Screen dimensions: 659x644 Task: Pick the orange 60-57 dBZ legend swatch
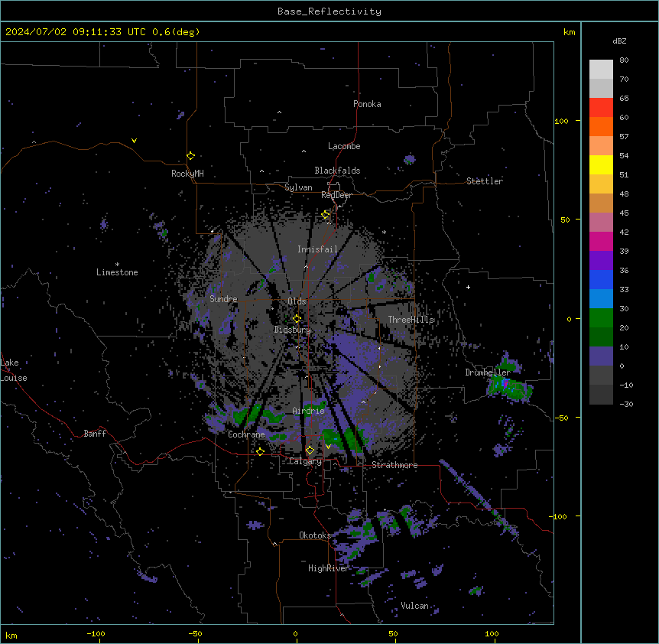pyautogui.click(x=601, y=126)
